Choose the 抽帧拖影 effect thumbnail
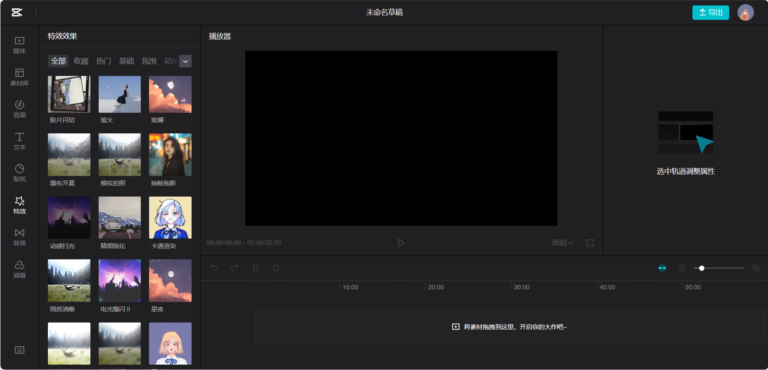The width and height of the screenshot is (768, 370). pyautogui.click(x=170, y=155)
